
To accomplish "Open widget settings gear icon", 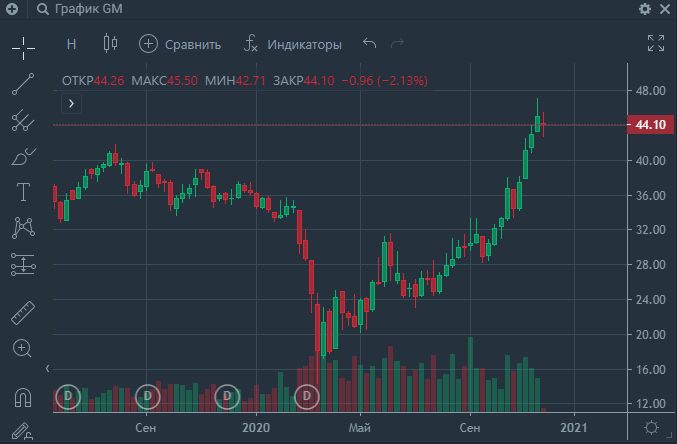I will 645,9.
